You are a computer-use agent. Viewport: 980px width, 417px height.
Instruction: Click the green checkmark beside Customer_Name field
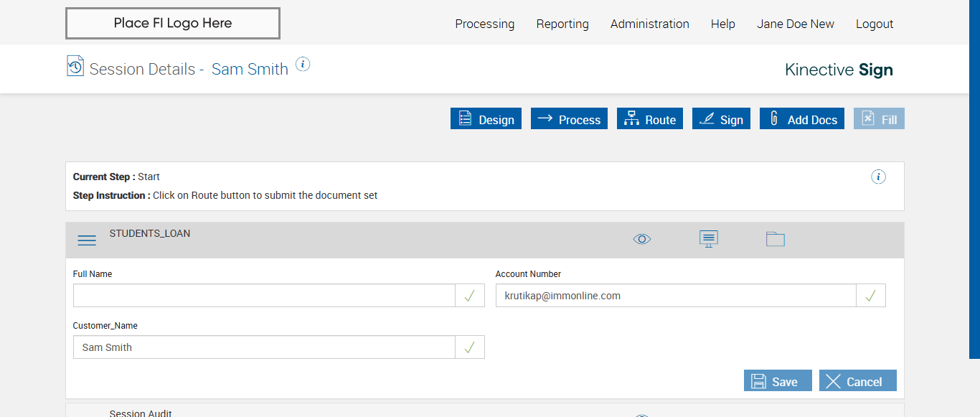470,347
